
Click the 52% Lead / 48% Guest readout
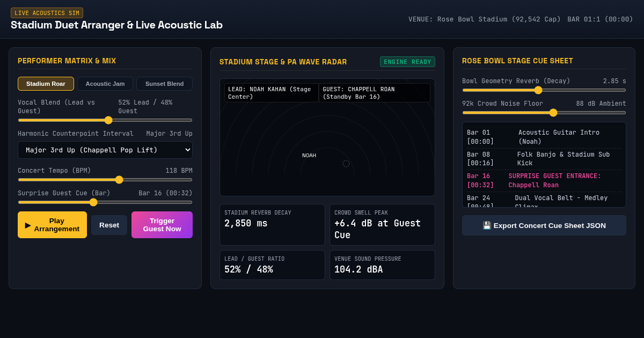(x=145, y=107)
